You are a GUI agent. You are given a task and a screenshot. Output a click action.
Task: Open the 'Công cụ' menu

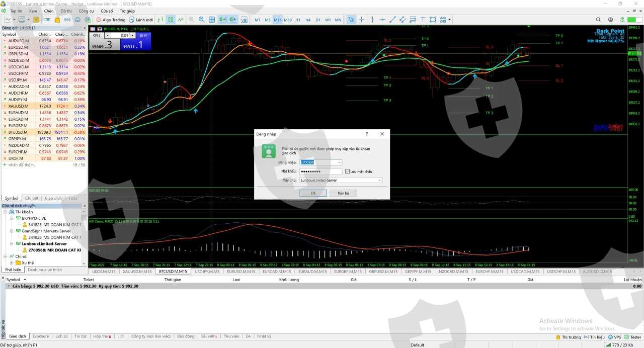[86, 11]
